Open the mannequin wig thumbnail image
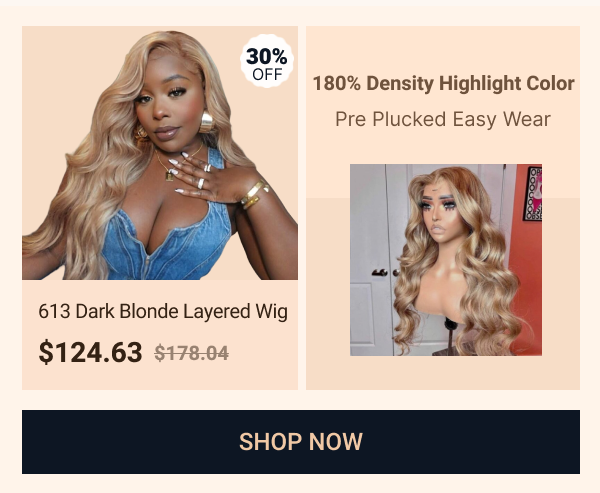 tap(446, 260)
